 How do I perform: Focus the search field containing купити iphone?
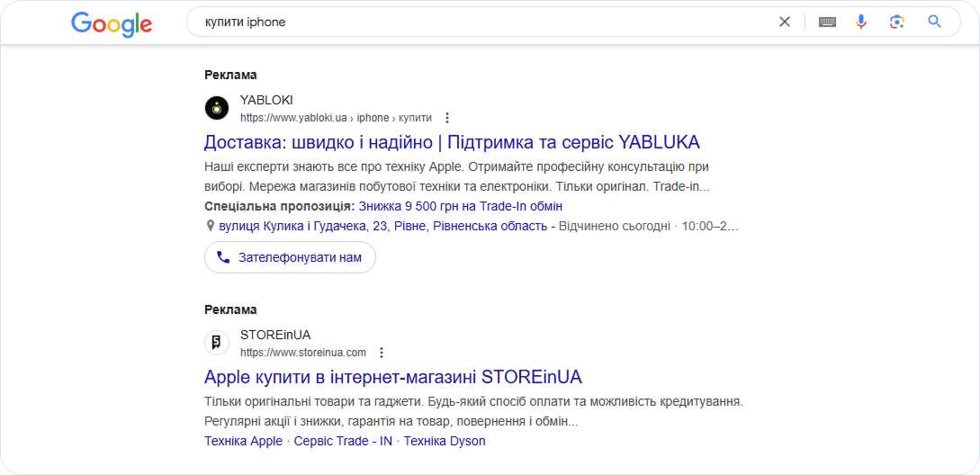click(481, 22)
